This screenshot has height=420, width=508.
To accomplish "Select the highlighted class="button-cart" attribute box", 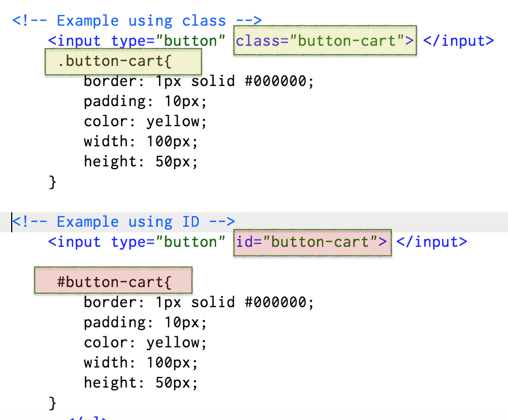I will (324, 40).
